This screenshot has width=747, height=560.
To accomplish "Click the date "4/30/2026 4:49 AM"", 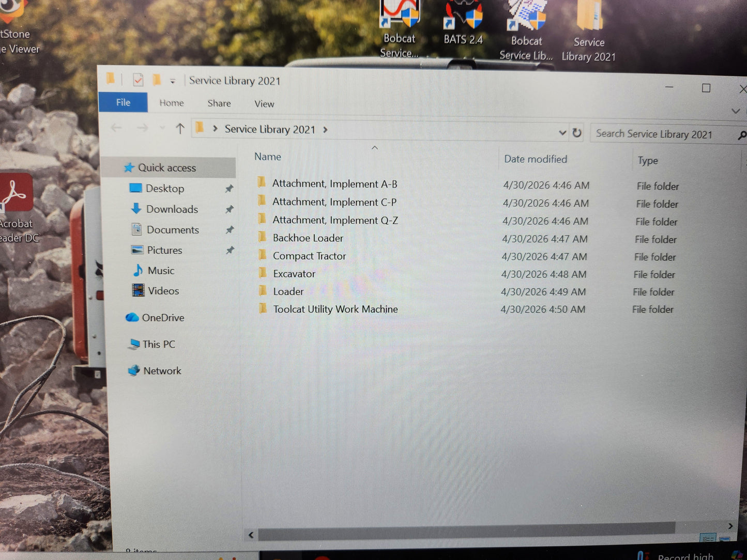I will (543, 292).
